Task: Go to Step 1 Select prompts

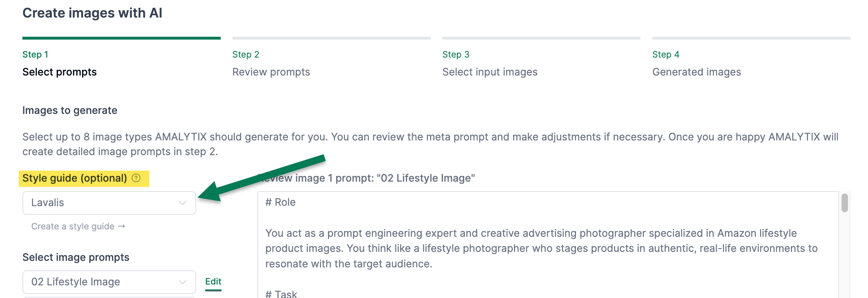Action: [x=60, y=72]
